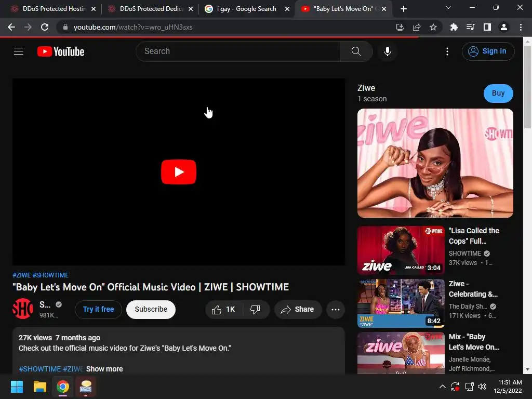Expand description with Show more

(x=104, y=369)
